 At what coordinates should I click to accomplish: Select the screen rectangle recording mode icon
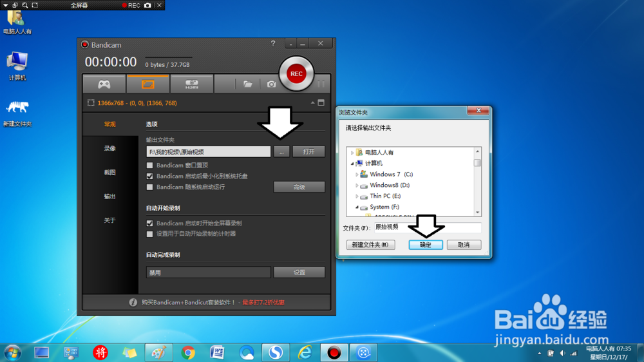pyautogui.click(x=148, y=84)
